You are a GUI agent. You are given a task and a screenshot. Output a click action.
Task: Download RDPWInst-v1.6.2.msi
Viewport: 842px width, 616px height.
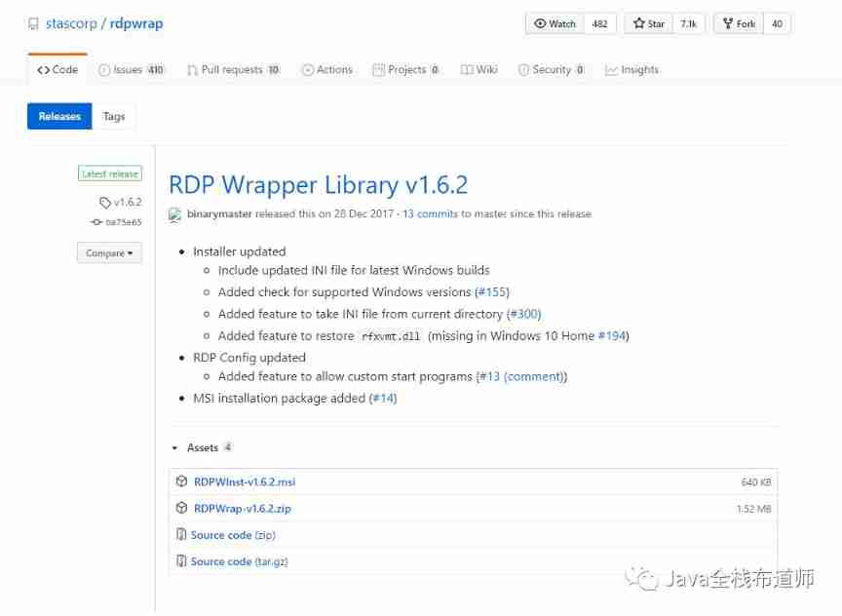click(245, 481)
